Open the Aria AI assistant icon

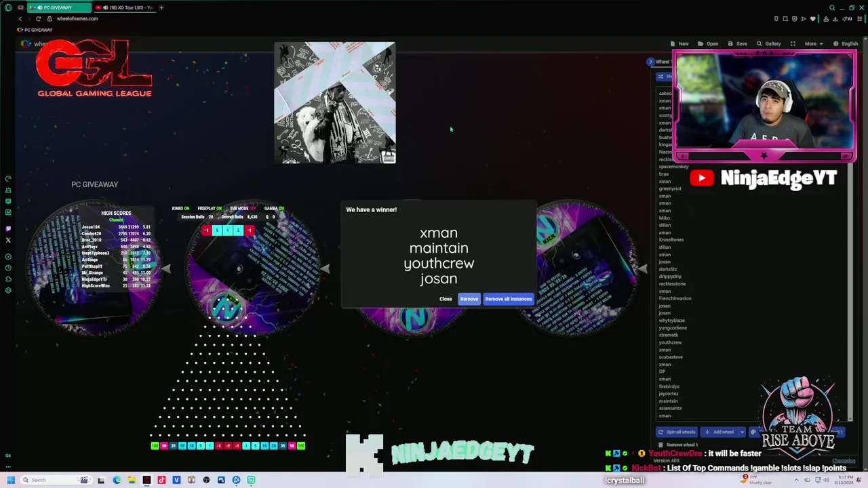click(847, 19)
